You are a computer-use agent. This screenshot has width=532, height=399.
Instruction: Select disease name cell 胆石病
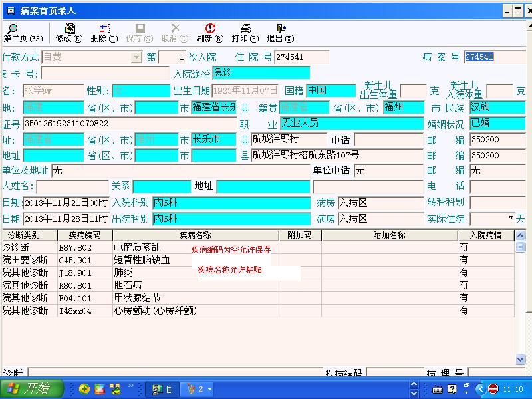[x=196, y=285]
